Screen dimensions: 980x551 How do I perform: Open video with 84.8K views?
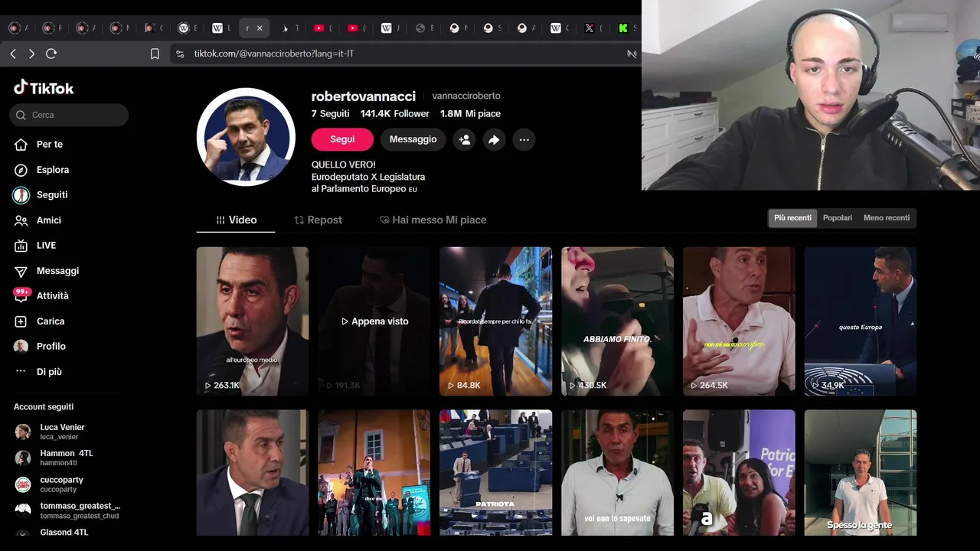pos(495,321)
